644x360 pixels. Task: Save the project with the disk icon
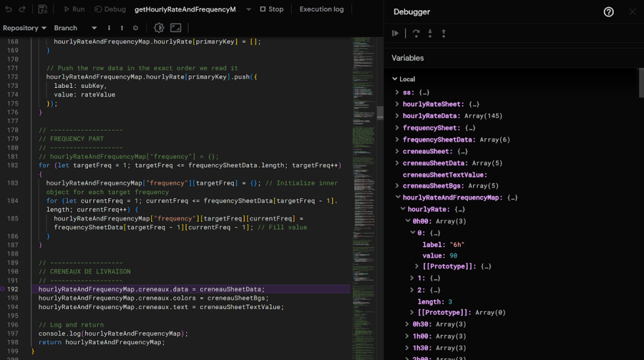43,9
